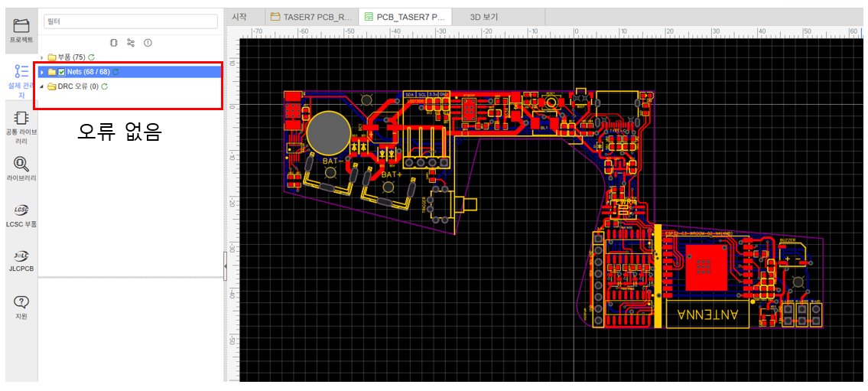Expand the 부품 (75) folder
The image size is (868, 391).
pos(41,57)
